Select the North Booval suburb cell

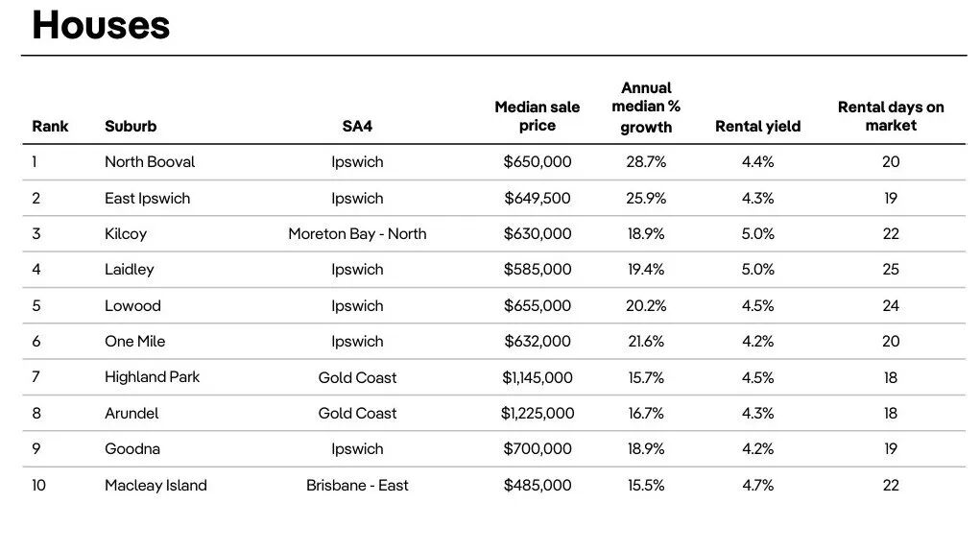(150, 162)
